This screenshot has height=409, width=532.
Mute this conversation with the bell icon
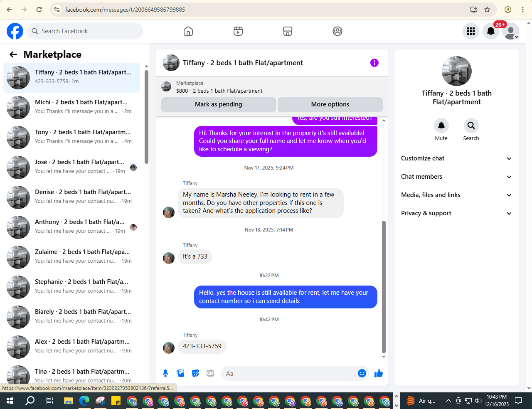pos(441,126)
